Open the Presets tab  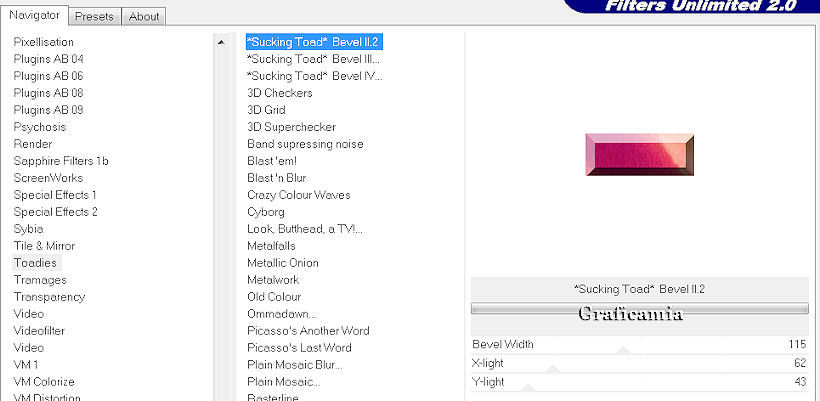point(94,16)
